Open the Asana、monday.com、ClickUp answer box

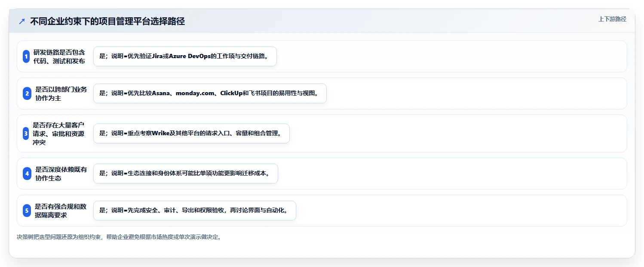tap(210, 93)
